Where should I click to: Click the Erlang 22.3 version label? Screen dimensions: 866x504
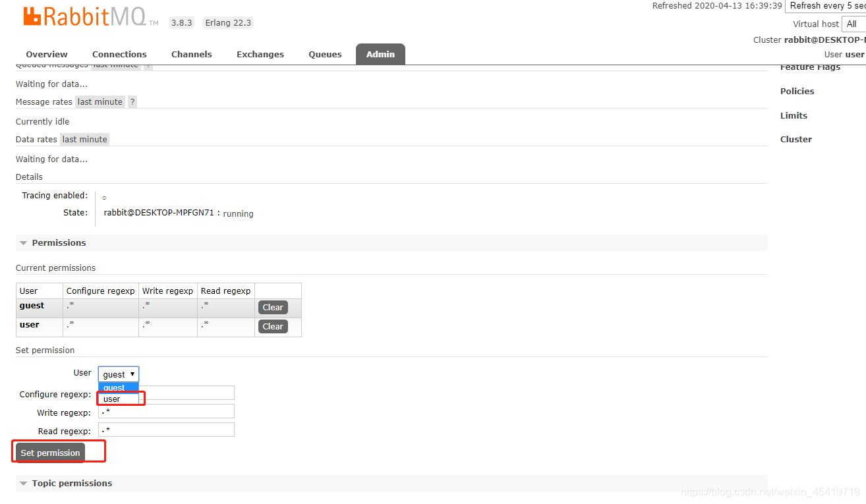pyautogui.click(x=228, y=22)
